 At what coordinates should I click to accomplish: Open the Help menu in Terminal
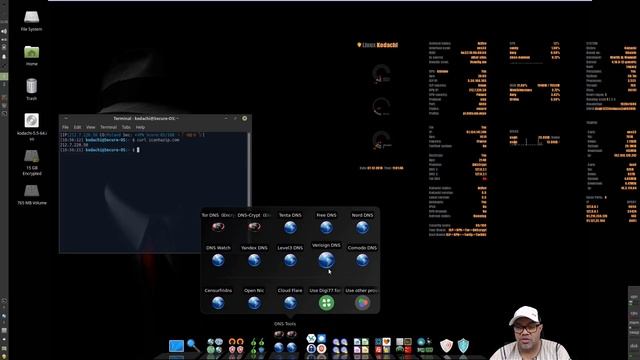[x=140, y=127]
